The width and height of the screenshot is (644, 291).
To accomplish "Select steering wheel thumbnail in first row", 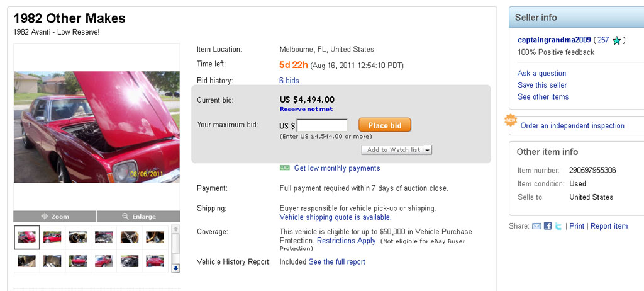I will tap(130, 237).
